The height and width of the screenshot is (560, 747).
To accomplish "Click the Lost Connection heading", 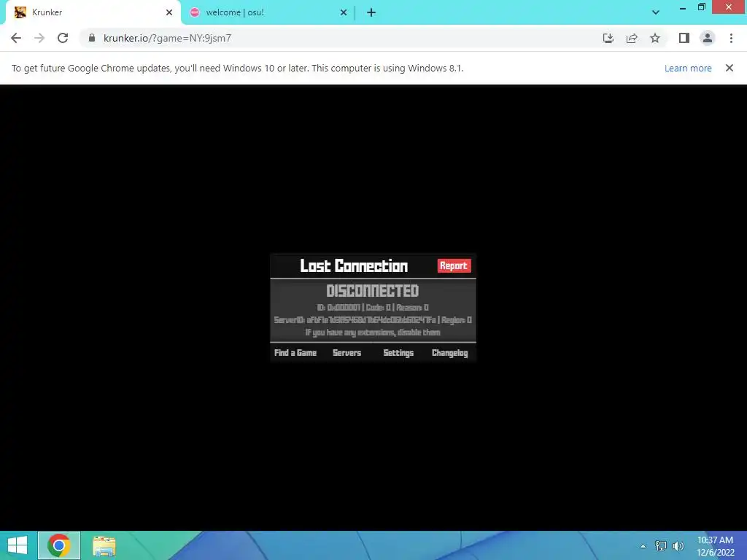I will click(x=354, y=265).
